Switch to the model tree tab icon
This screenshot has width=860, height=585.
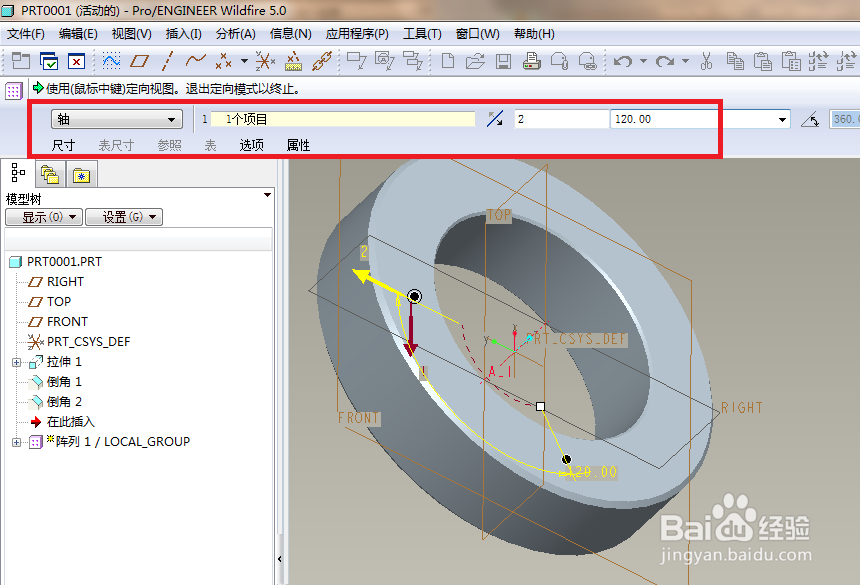coord(18,174)
